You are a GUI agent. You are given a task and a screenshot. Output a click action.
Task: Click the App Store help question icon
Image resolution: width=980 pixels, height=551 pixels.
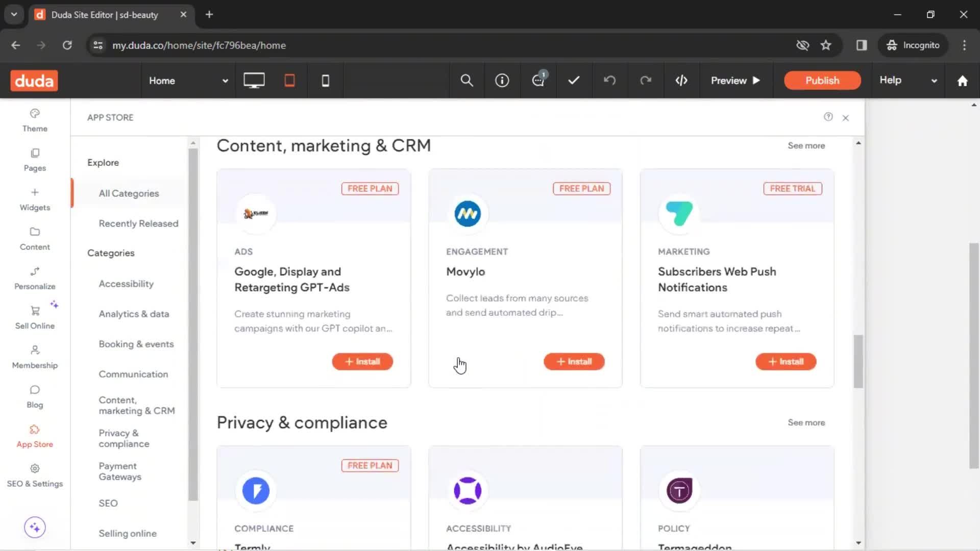(x=828, y=117)
